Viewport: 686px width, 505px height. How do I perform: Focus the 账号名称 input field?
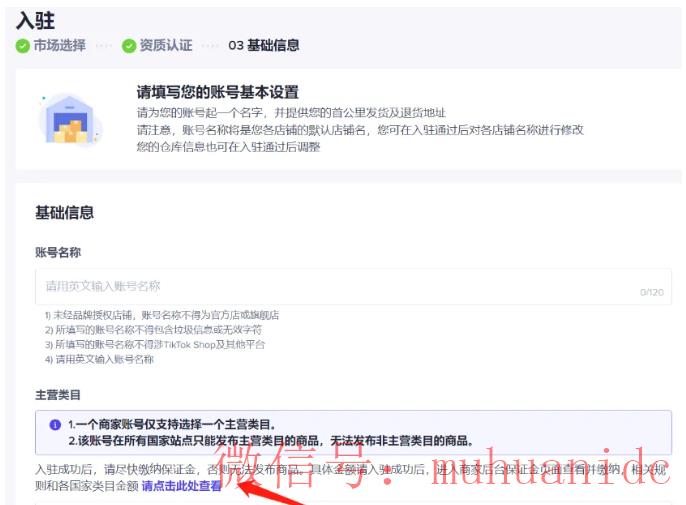point(353,287)
